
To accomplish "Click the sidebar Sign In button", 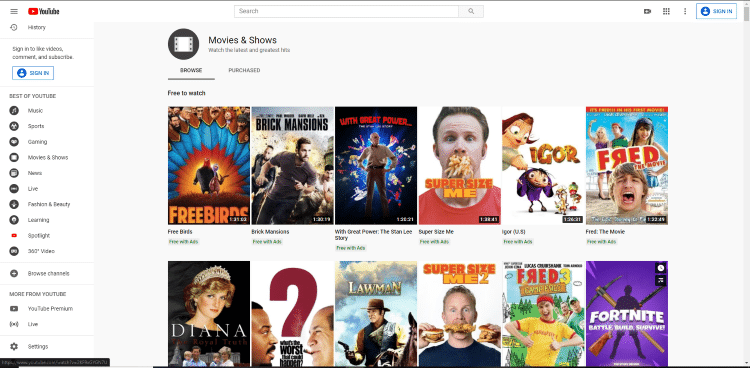I will (33, 73).
